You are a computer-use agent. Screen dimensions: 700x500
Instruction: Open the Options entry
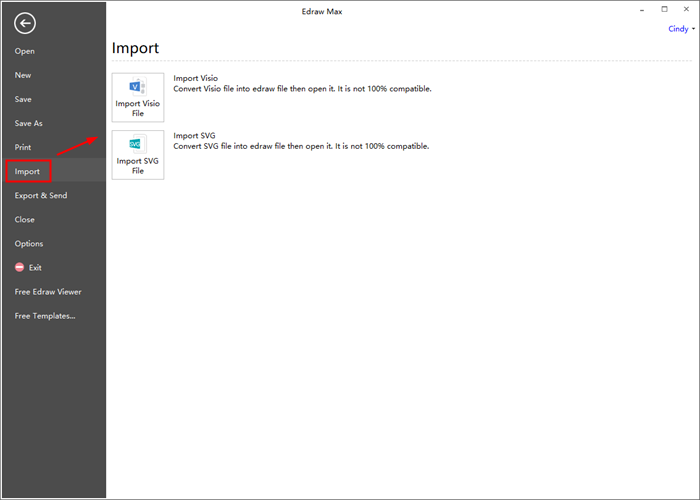click(x=29, y=244)
